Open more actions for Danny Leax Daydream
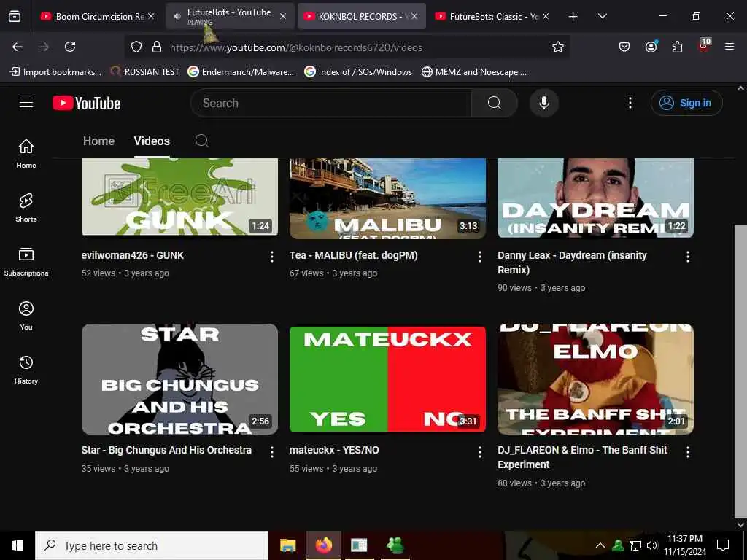The image size is (747, 560). pos(687,257)
